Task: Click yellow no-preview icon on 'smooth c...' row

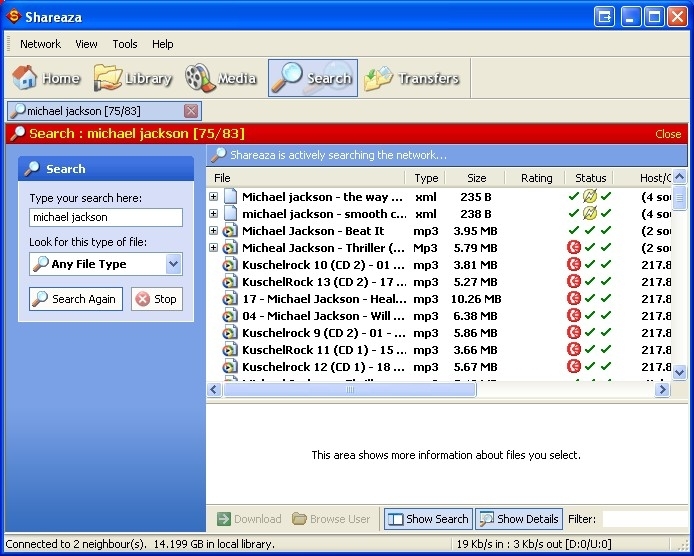Action: (590, 213)
